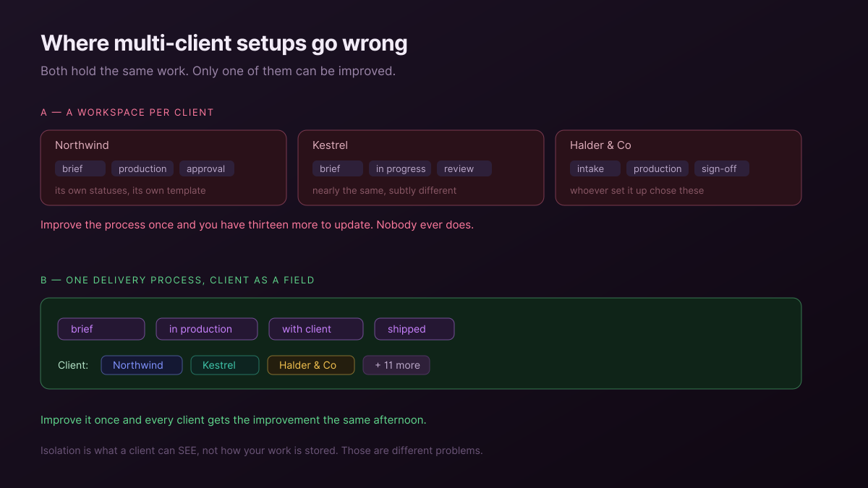
Task: Click 'nearly the same, subtly different' note
Action: [x=385, y=191]
